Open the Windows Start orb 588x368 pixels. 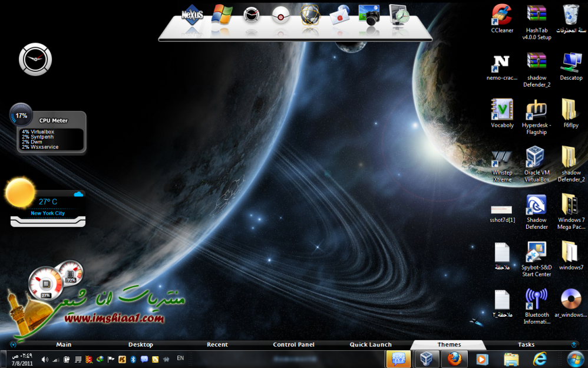575,359
